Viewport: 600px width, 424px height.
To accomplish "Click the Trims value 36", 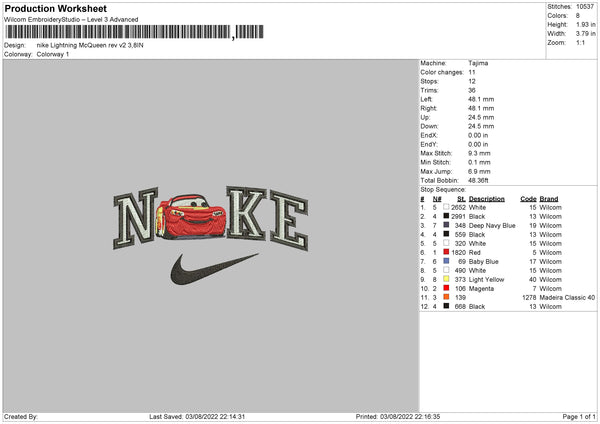I will (x=472, y=90).
